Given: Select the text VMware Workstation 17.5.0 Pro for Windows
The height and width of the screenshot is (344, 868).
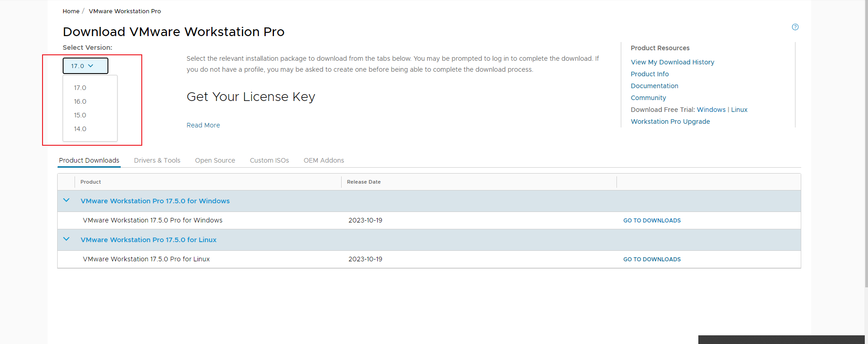Looking at the screenshot, I should [x=153, y=220].
